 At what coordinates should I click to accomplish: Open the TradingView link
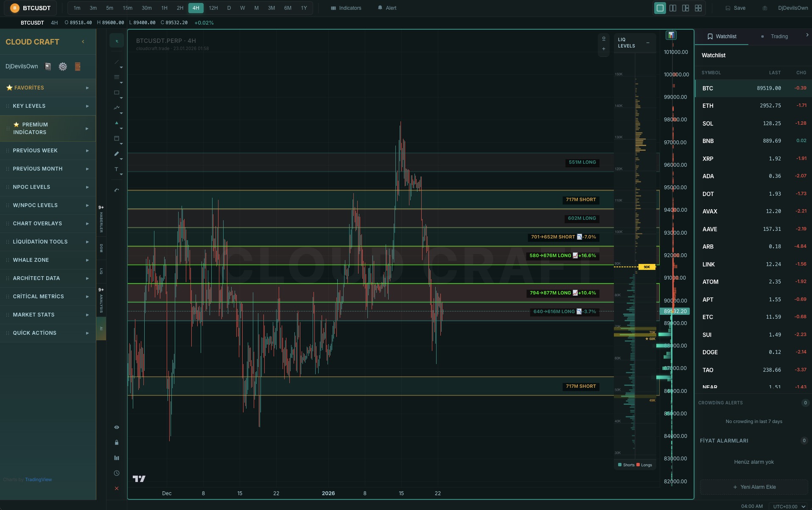coord(38,479)
